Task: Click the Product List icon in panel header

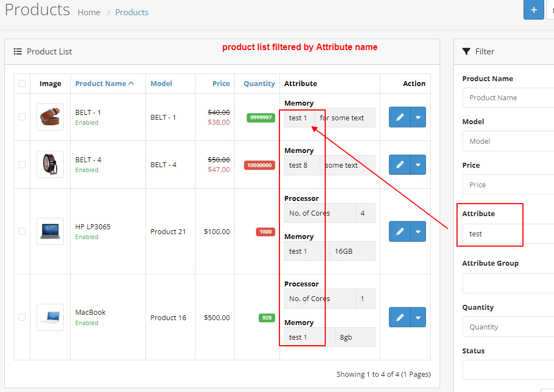Action: click(x=18, y=51)
